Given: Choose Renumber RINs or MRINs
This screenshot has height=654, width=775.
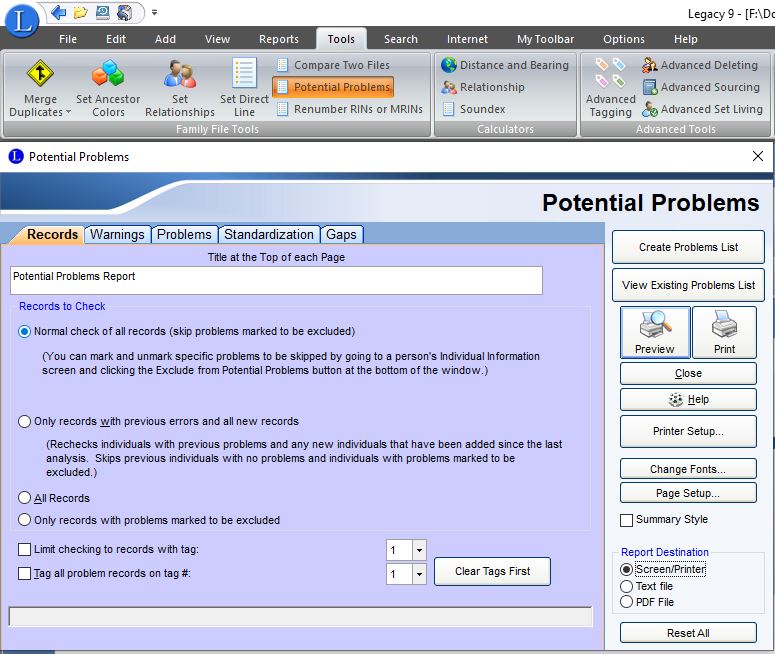Looking at the screenshot, I should pyautogui.click(x=350, y=109).
